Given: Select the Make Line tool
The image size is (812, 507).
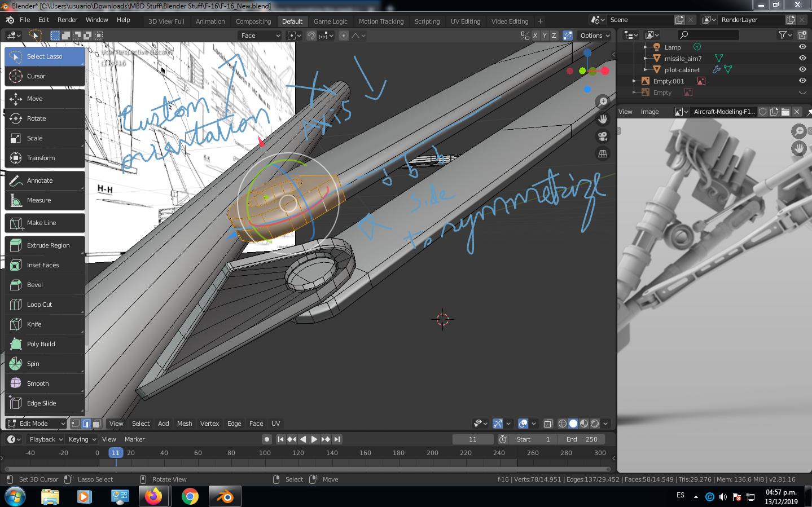Looking at the screenshot, I should pyautogui.click(x=45, y=223).
